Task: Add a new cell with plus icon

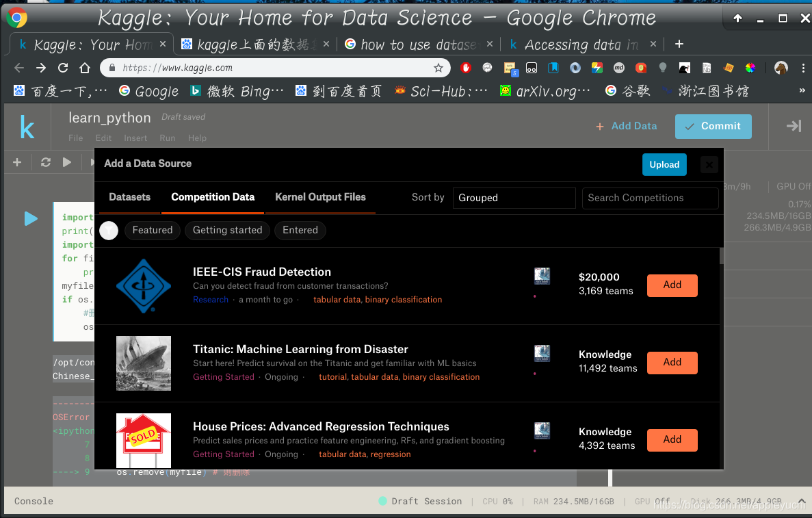Action: [x=17, y=162]
